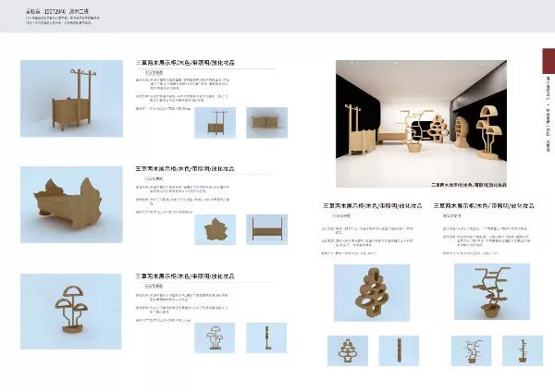Click the heading beside the coat-rack cabinet

tap(185, 63)
